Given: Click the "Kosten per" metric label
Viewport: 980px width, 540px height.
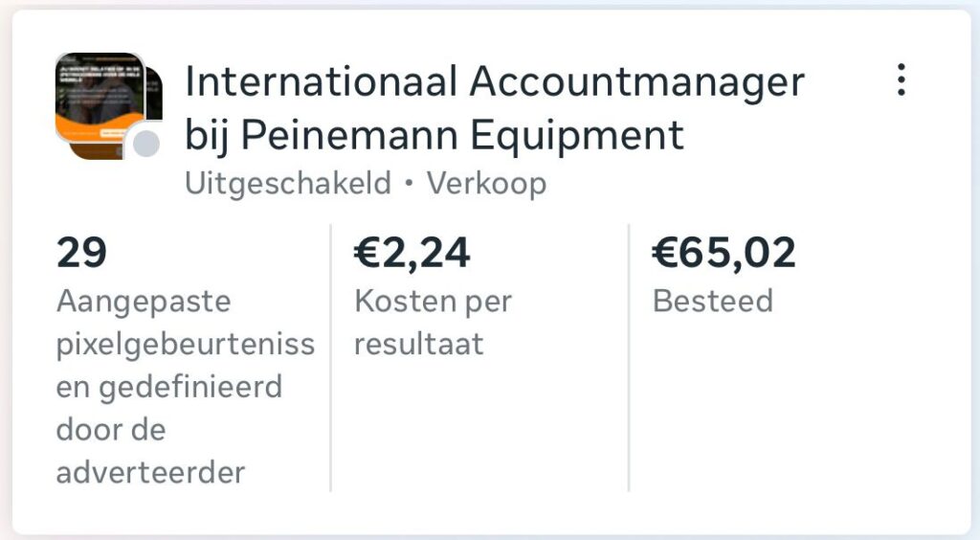Looking at the screenshot, I should pos(433,302).
